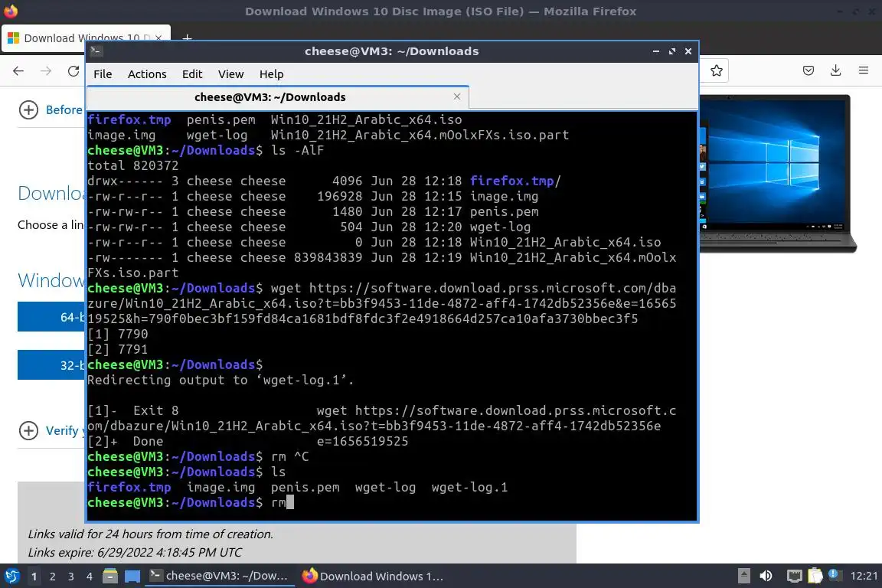Open Firefox hamburger menu
882x588 pixels.
coord(864,71)
